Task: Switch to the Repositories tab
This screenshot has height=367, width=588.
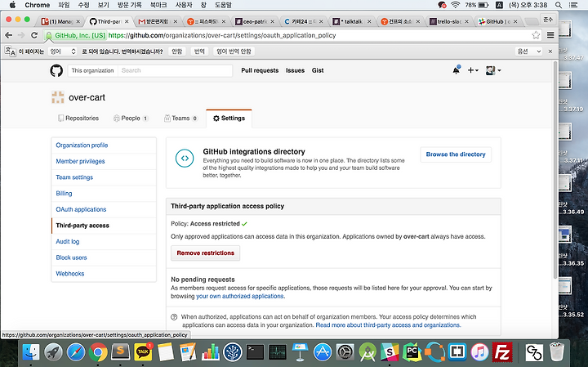Action: tap(78, 119)
